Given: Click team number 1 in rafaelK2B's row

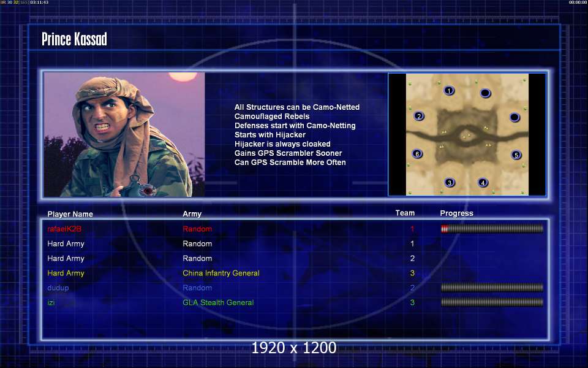Looking at the screenshot, I should [x=412, y=229].
